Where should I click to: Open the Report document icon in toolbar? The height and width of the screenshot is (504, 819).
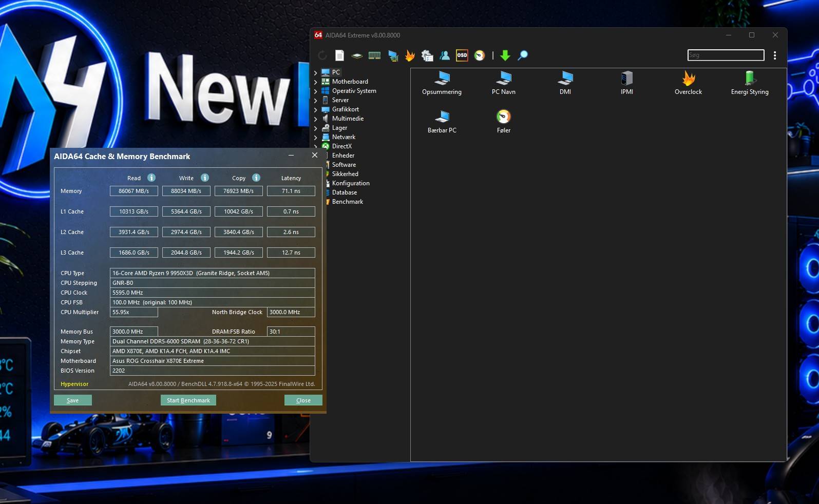click(339, 55)
